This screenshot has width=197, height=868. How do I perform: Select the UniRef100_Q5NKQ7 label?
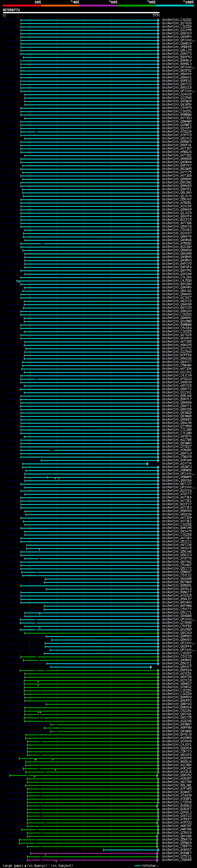coord(176,572)
